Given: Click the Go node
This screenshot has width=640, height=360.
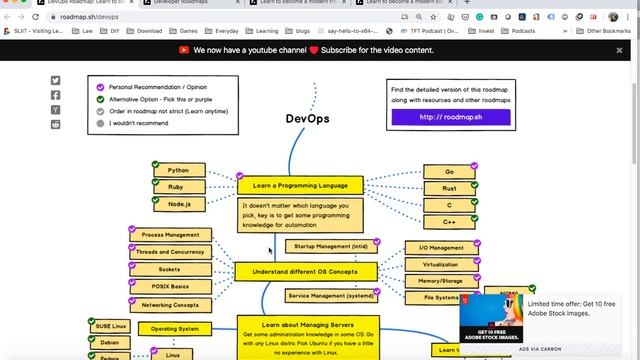Looking at the screenshot, I should [449, 172].
